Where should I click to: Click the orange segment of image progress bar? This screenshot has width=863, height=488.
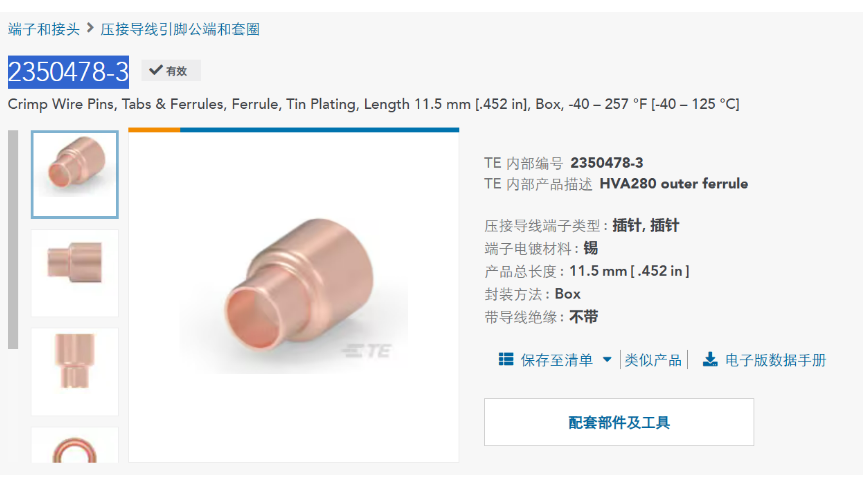154,130
